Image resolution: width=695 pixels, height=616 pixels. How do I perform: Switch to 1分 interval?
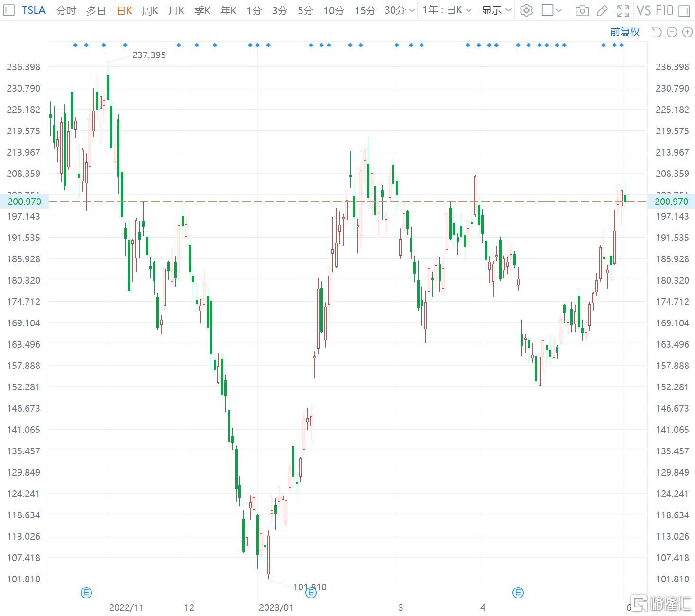coord(254,10)
